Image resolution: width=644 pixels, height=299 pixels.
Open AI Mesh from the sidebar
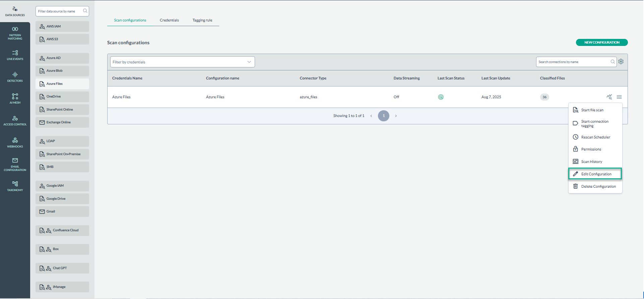[15, 99]
